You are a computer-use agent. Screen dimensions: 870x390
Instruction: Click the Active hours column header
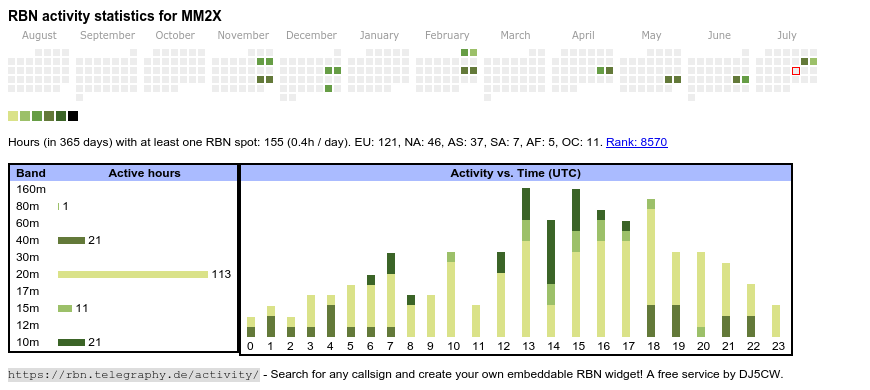[x=144, y=173]
